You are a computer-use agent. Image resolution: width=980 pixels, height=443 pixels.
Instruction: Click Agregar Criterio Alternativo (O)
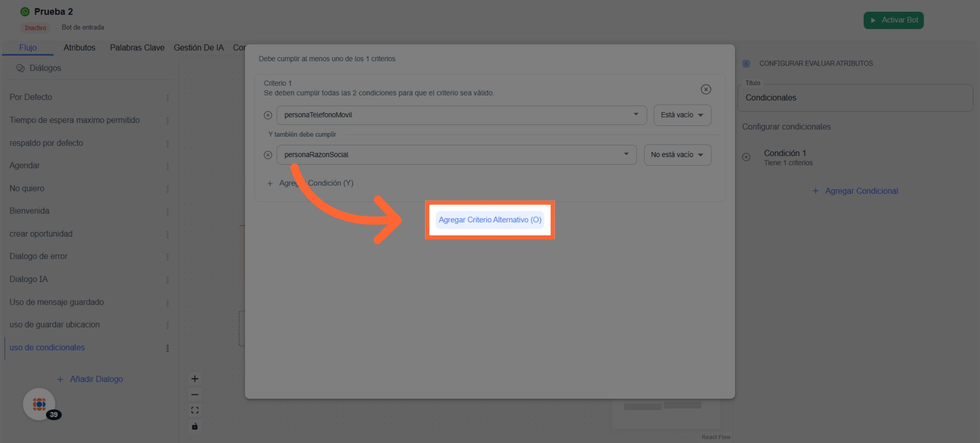point(490,220)
